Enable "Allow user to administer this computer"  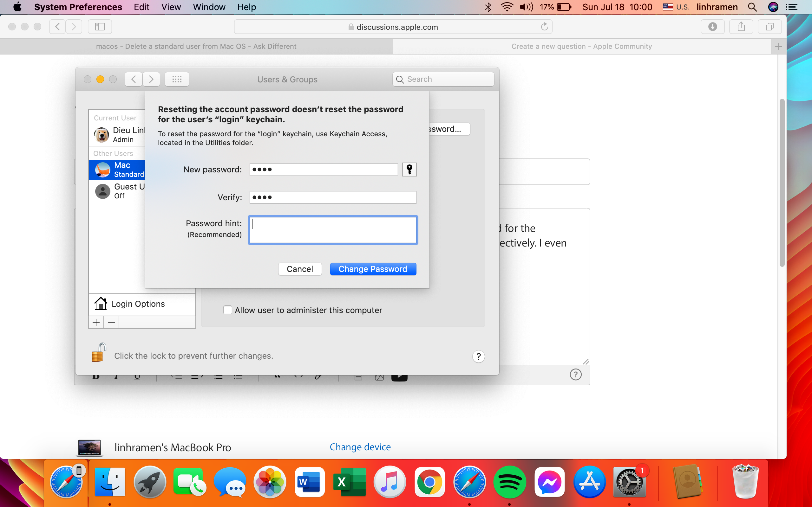pyautogui.click(x=228, y=310)
